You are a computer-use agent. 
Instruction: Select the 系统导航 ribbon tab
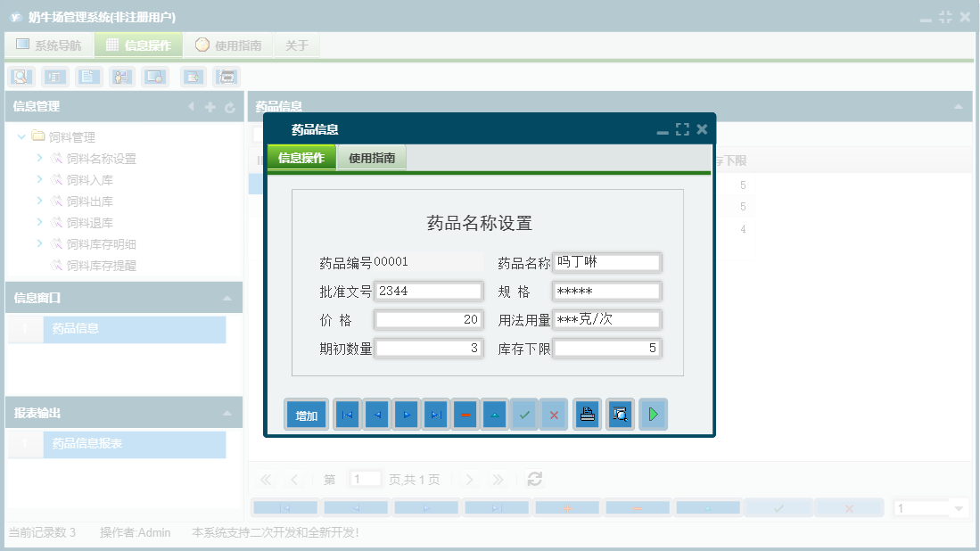tap(48, 44)
